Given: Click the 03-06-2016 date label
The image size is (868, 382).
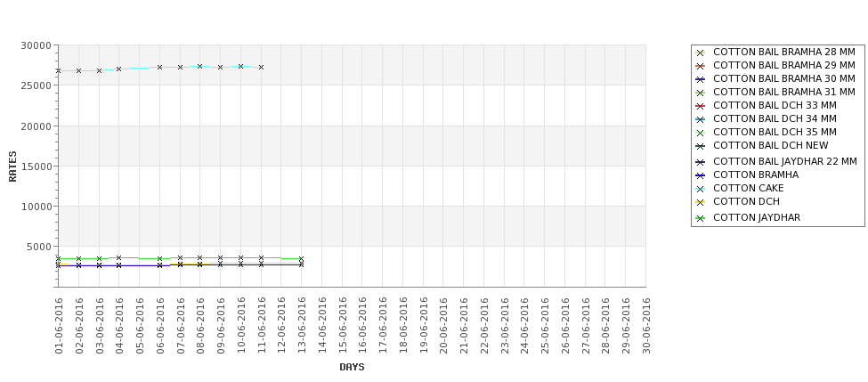Looking at the screenshot, I should [x=99, y=326].
